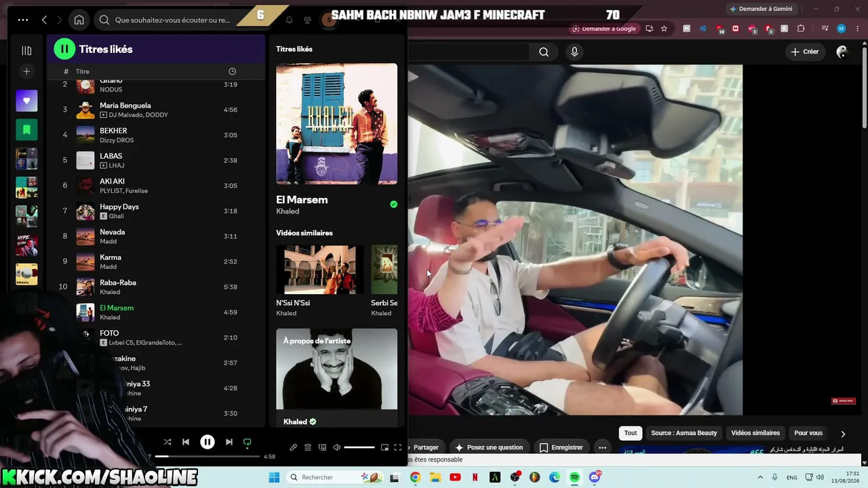The width and height of the screenshot is (868, 488).
Task: Select the track Karma by Madd
Action: [156, 262]
